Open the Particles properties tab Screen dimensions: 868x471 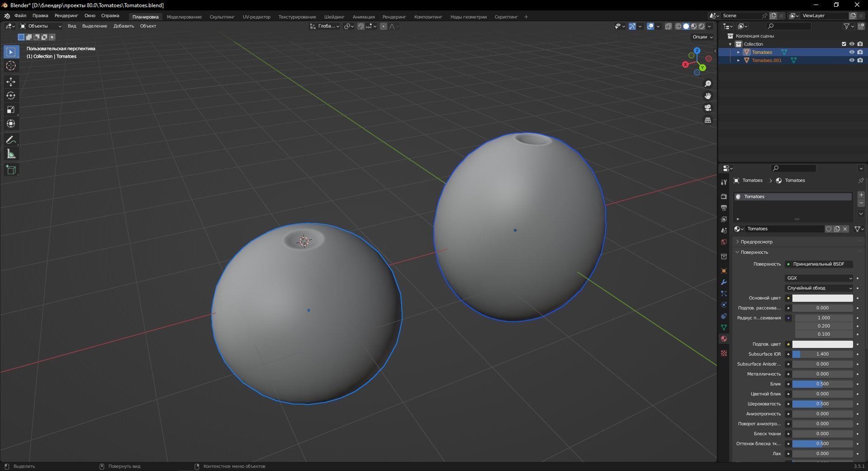pyautogui.click(x=724, y=294)
